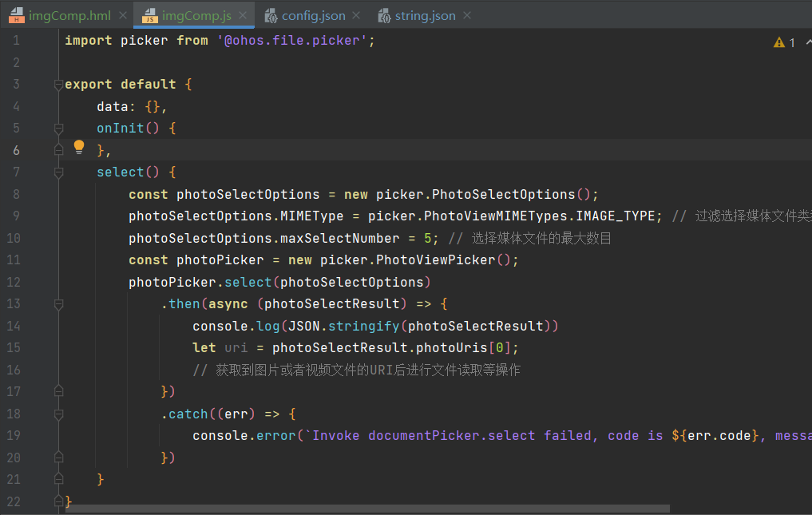Click the JavaScript icon on the imgComp.js tab
Viewport: 812px width, 515px height.
point(149,14)
